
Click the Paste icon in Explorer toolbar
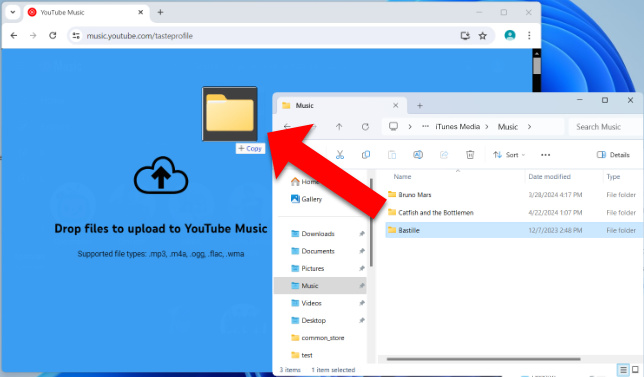[x=392, y=155]
